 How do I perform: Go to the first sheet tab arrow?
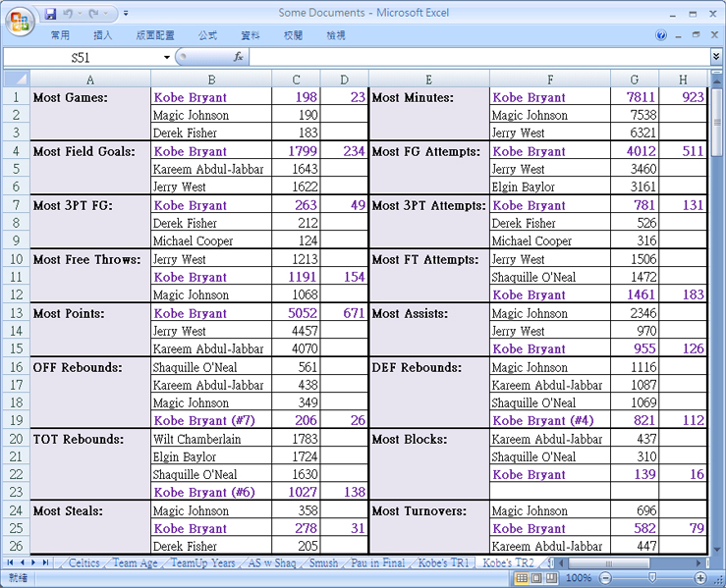coord(10,562)
